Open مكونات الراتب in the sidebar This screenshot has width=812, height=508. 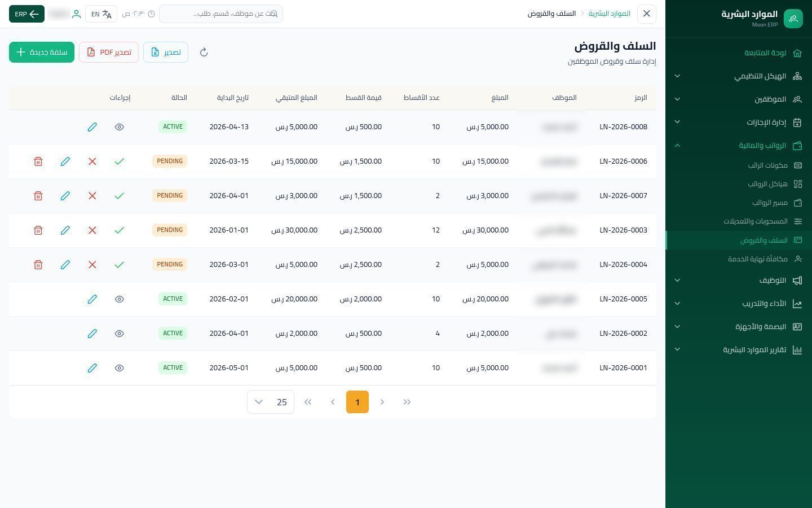(739, 165)
